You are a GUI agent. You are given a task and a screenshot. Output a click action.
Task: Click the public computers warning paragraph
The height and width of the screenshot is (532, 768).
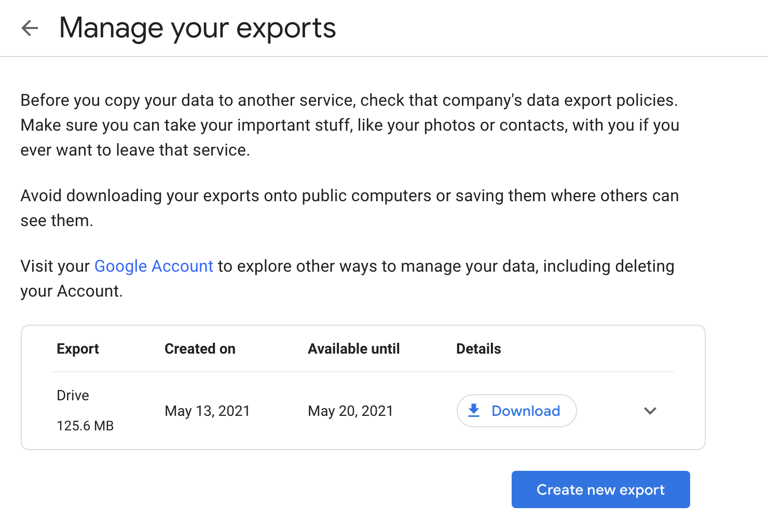pos(350,208)
